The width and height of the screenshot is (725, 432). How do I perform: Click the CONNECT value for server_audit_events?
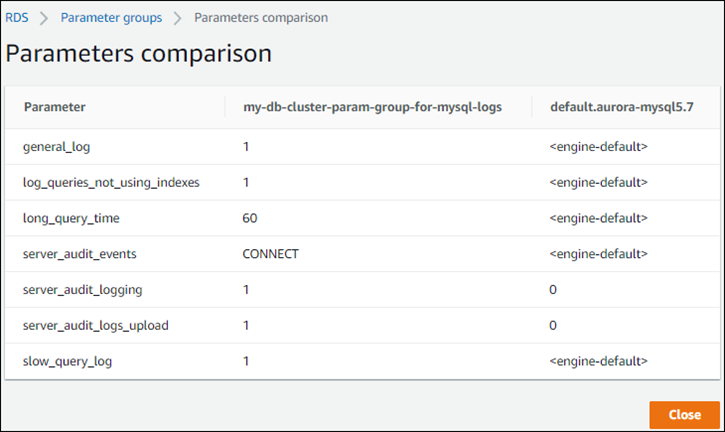270,253
